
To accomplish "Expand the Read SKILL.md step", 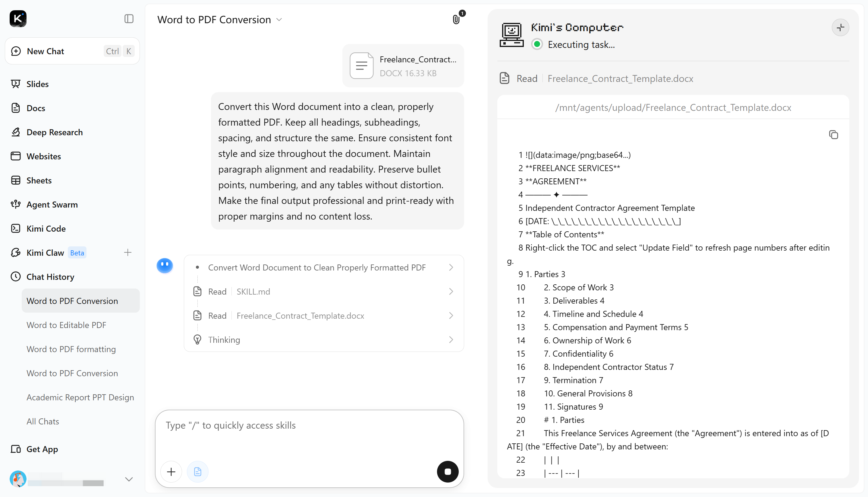I will [x=324, y=291].
